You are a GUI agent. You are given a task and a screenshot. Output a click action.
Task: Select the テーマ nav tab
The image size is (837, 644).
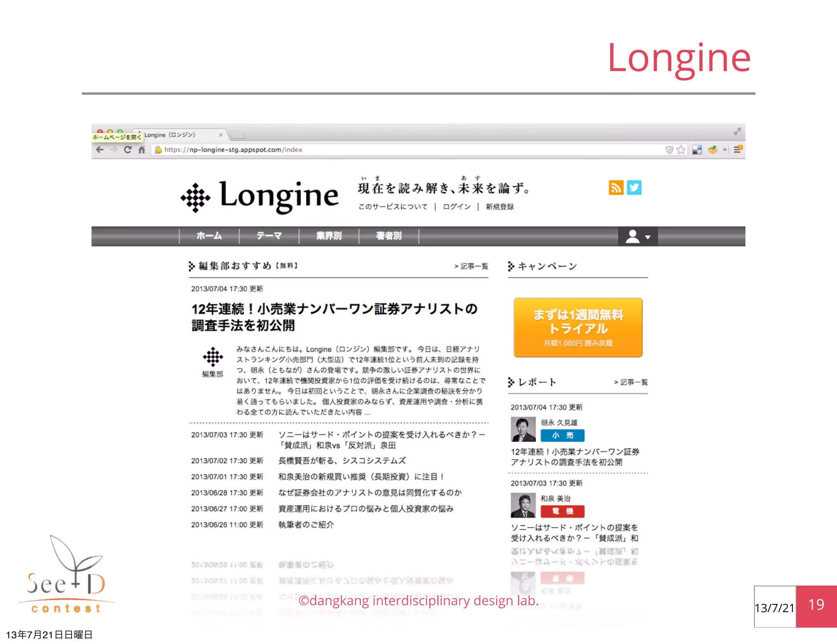[x=269, y=236]
